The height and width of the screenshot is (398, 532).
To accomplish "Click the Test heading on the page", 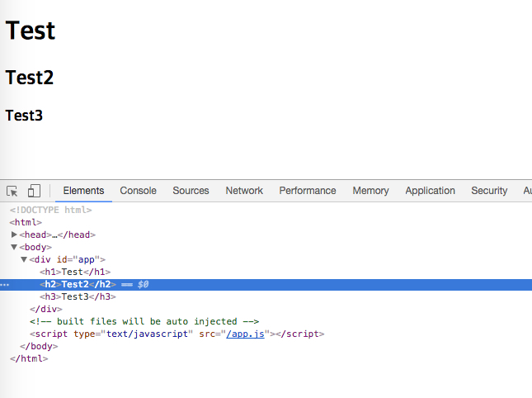I will click(x=31, y=31).
